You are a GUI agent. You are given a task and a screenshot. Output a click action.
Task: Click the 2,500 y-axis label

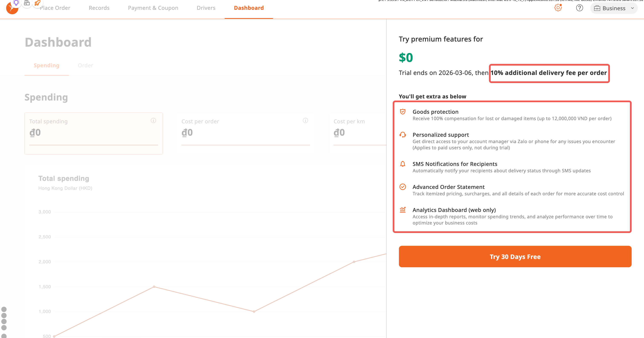[45, 237]
